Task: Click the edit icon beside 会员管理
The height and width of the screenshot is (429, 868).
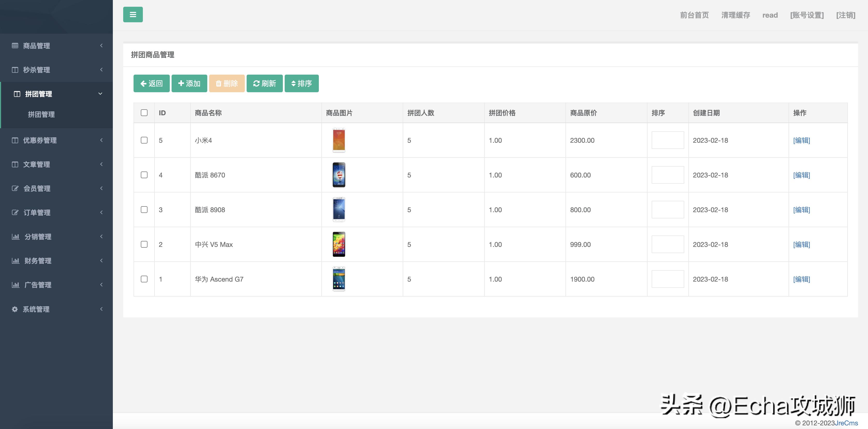Action: [15, 188]
